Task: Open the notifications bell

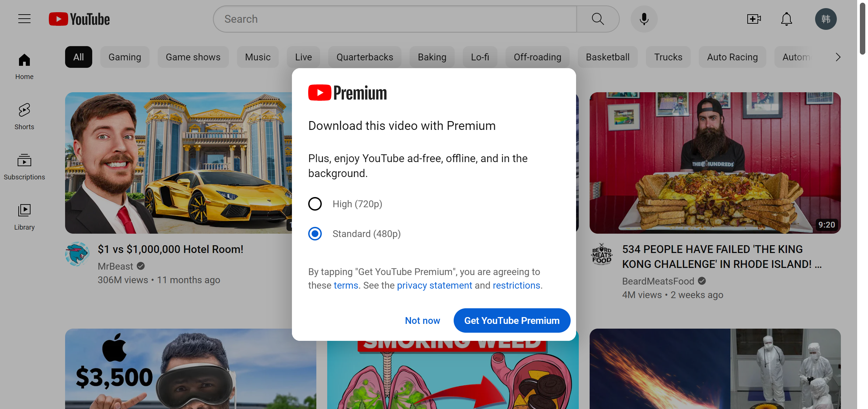Action: point(786,19)
